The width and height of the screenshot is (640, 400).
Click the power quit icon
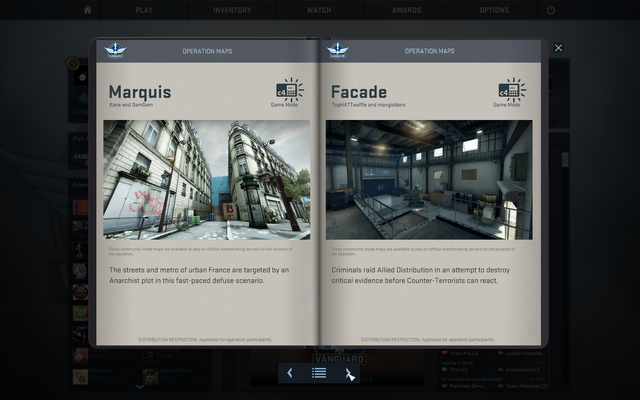tap(551, 10)
